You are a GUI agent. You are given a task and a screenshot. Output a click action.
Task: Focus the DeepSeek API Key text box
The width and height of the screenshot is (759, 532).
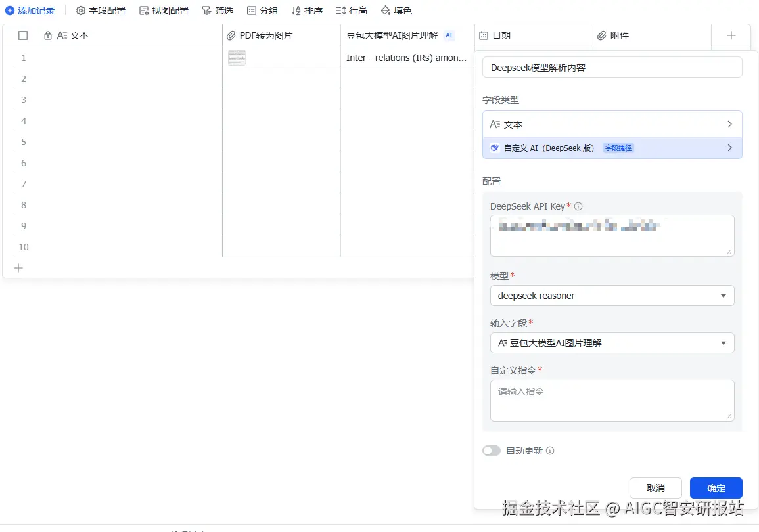[x=612, y=236]
